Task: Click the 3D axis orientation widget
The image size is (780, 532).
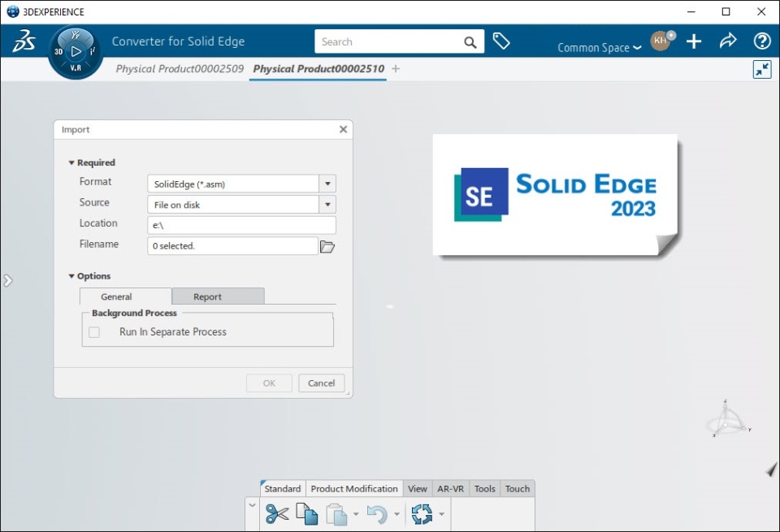Action: tap(728, 420)
